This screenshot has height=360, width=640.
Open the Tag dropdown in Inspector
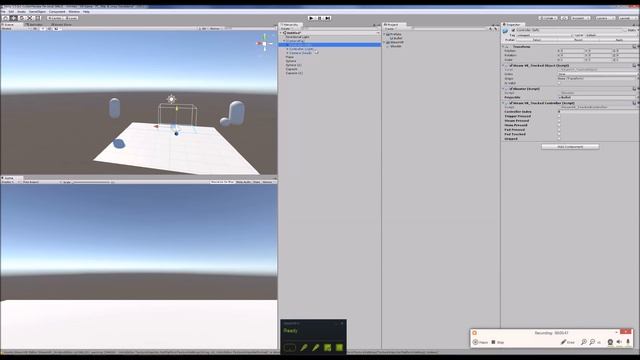544,36
